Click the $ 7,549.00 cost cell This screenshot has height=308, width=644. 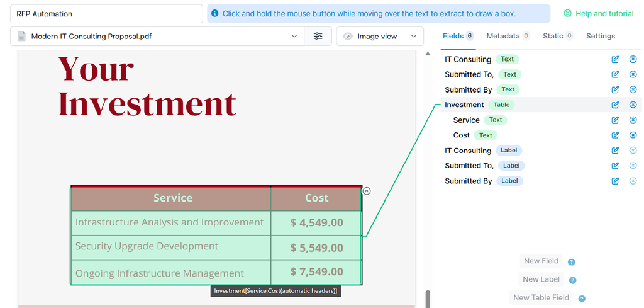coord(316,272)
